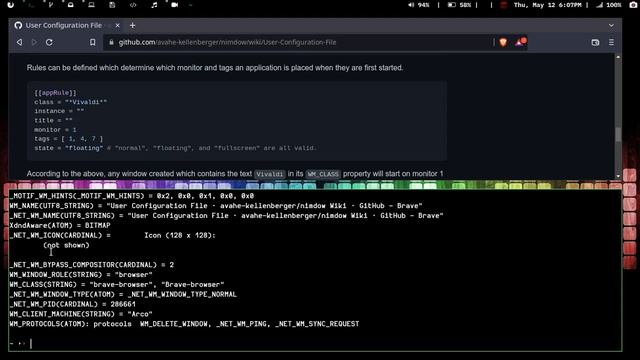Expand the tab search chevron
Image resolution: width=640 pixels, height=360 pixels.
point(611,25)
